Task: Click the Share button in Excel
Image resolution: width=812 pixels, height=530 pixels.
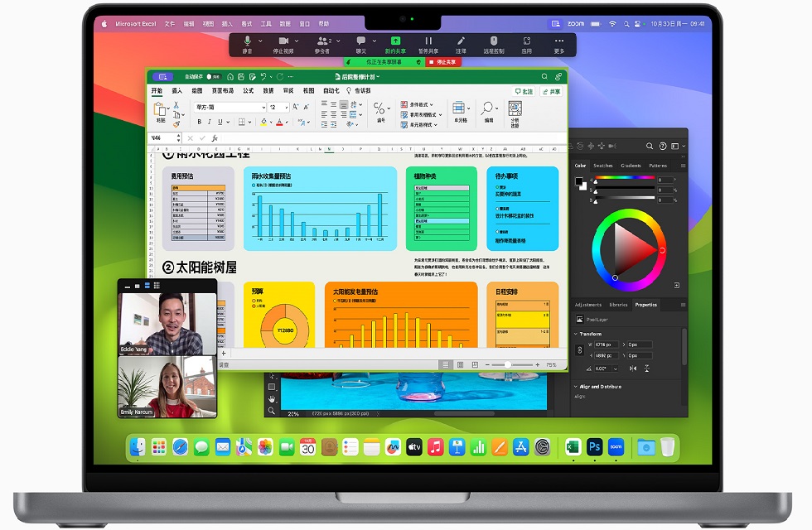Action: coord(551,91)
